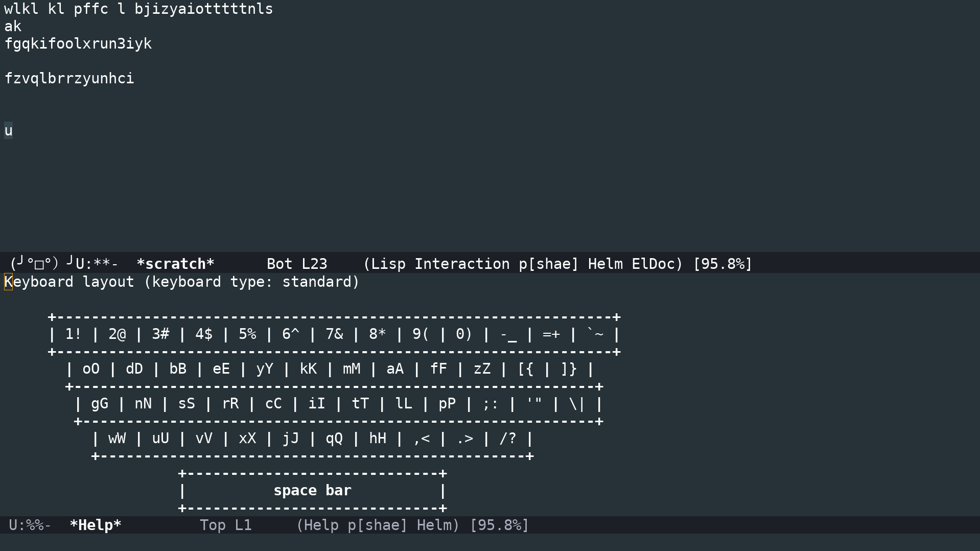Click the space bar key in keyboard layout
This screenshot has height=551, width=980.
point(312,491)
